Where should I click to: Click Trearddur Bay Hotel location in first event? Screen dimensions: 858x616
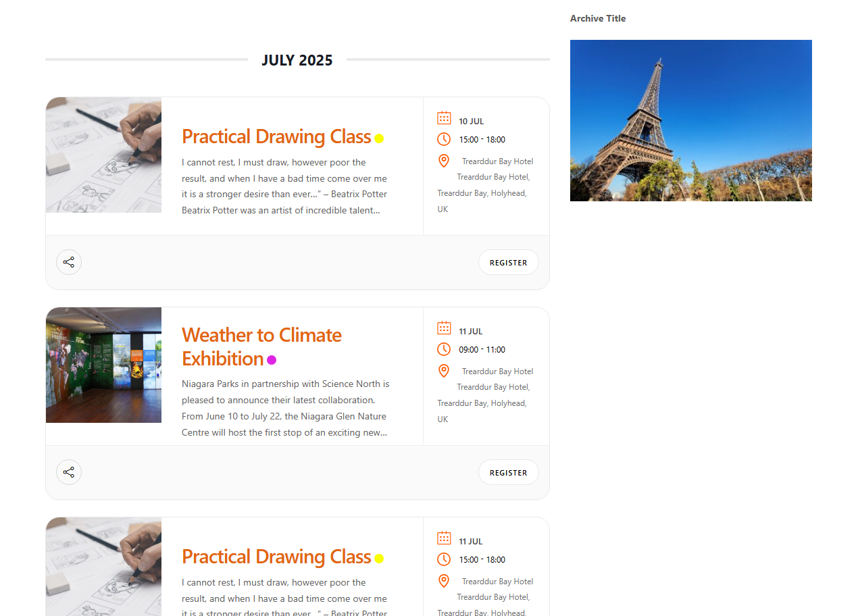[497, 161]
